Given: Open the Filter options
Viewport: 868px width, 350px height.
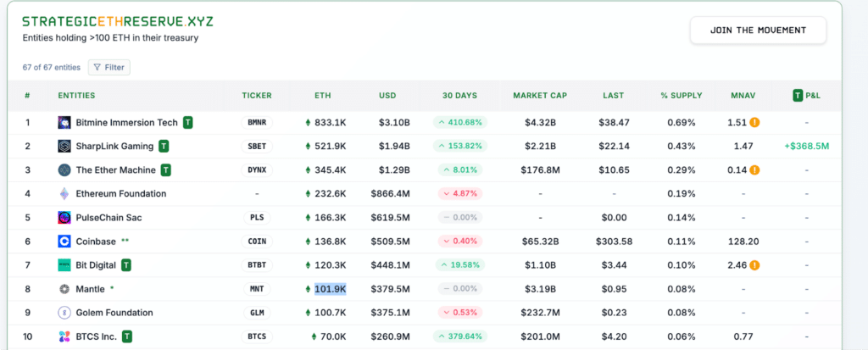Looking at the screenshot, I should click(x=109, y=67).
